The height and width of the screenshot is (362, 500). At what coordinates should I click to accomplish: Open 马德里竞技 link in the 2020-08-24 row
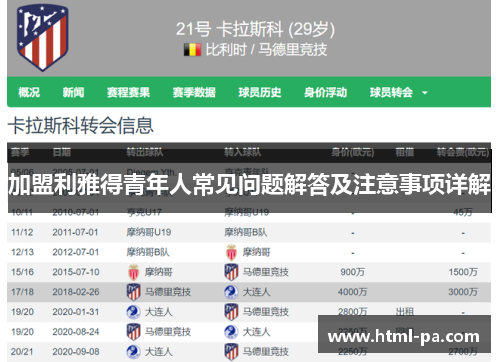click(x=168, y=332)
